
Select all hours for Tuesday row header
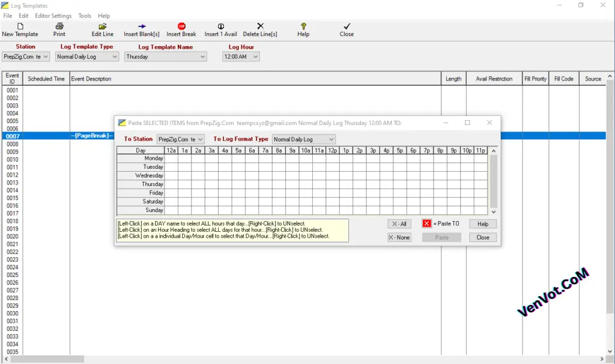click(141, 167)
